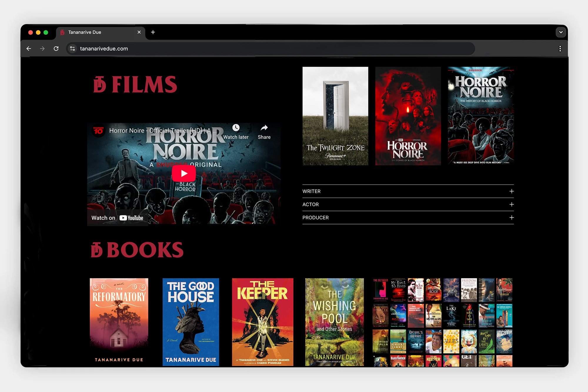Reload the page with refresh icon
This screenshot has width=588, height=392.
click(56, 48)
